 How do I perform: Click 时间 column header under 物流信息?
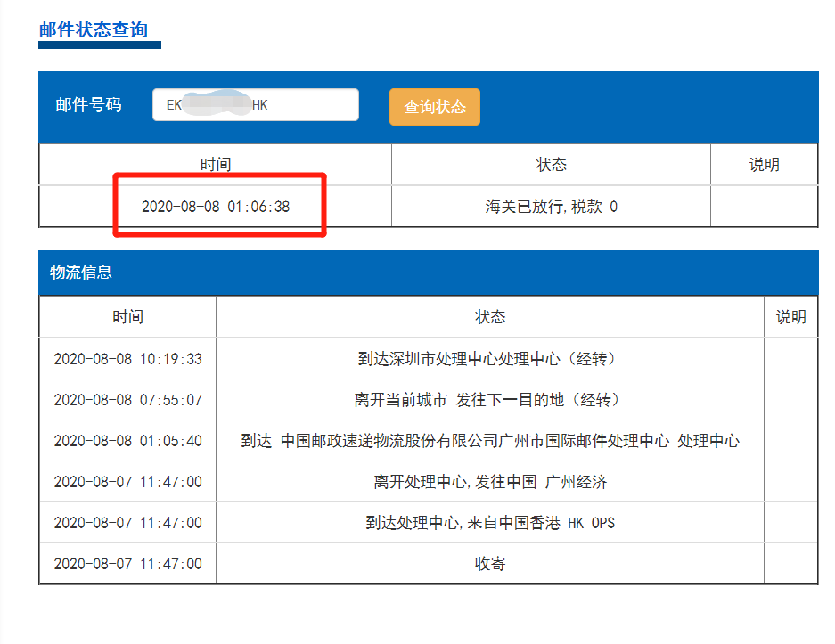[x=127, y=317]
